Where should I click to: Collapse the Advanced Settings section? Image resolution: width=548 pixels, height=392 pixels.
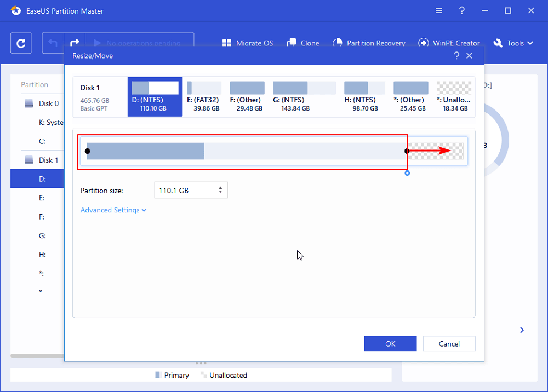tap(144, 210)
